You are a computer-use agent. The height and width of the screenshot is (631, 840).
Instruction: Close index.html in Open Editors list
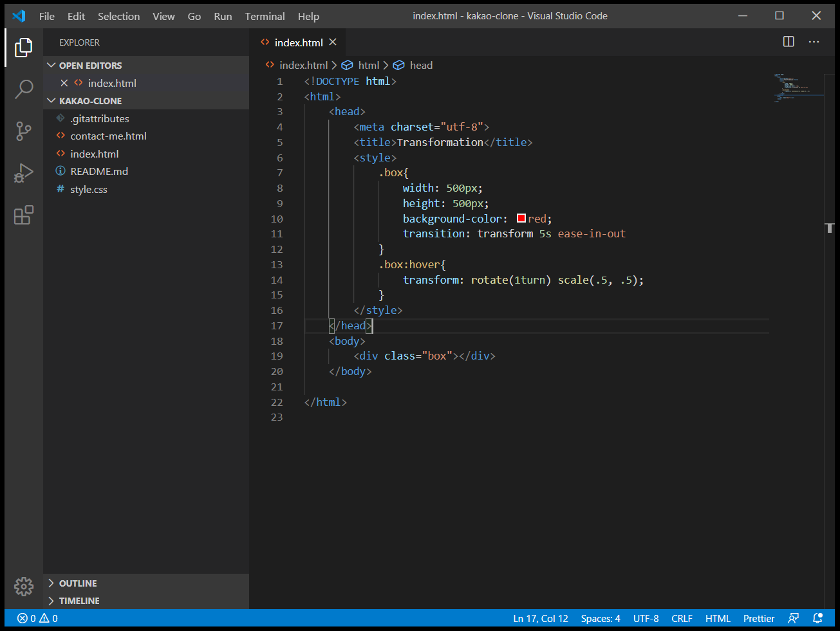(64, 83)
